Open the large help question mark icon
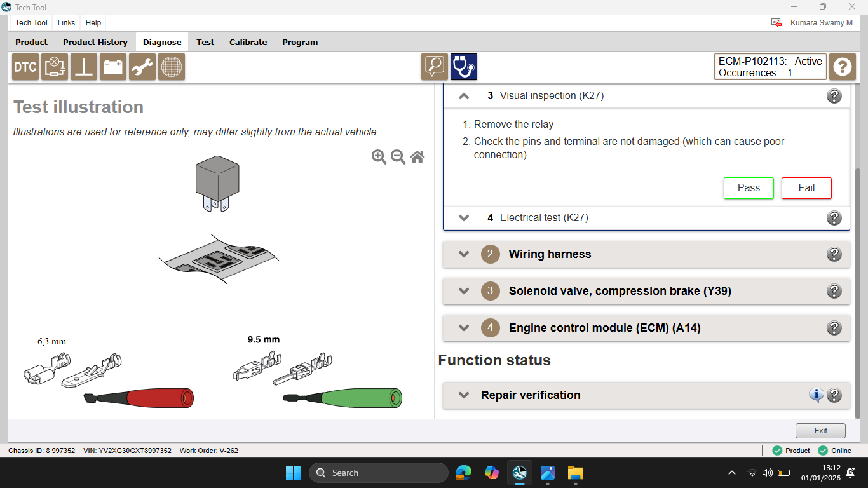 [x=843, y=67]
